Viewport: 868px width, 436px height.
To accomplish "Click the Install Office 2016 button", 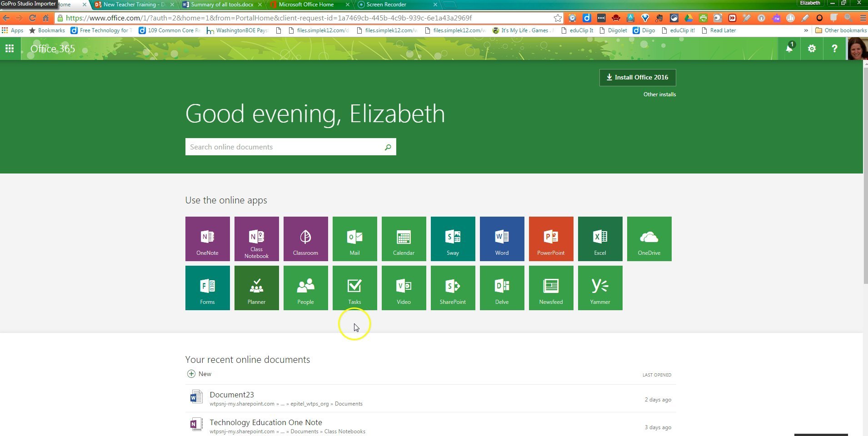I will (x=637, y=77).
